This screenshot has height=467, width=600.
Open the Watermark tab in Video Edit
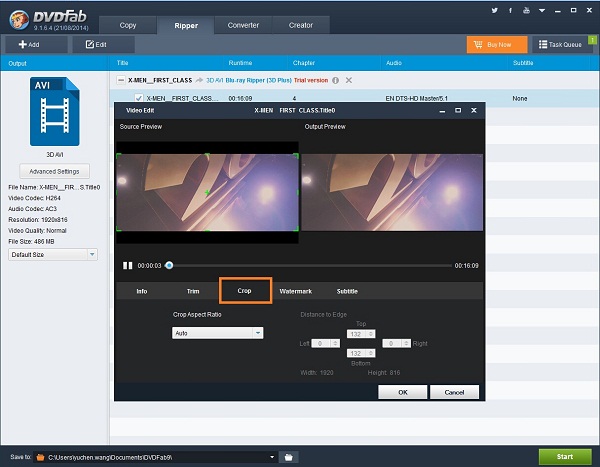click(295, 291)
